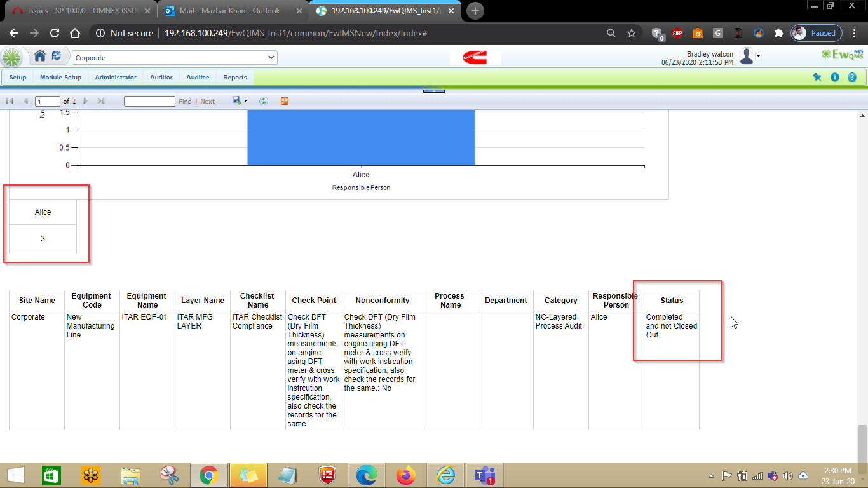
Task: Open the Reports menu
Action: point(235,78)
